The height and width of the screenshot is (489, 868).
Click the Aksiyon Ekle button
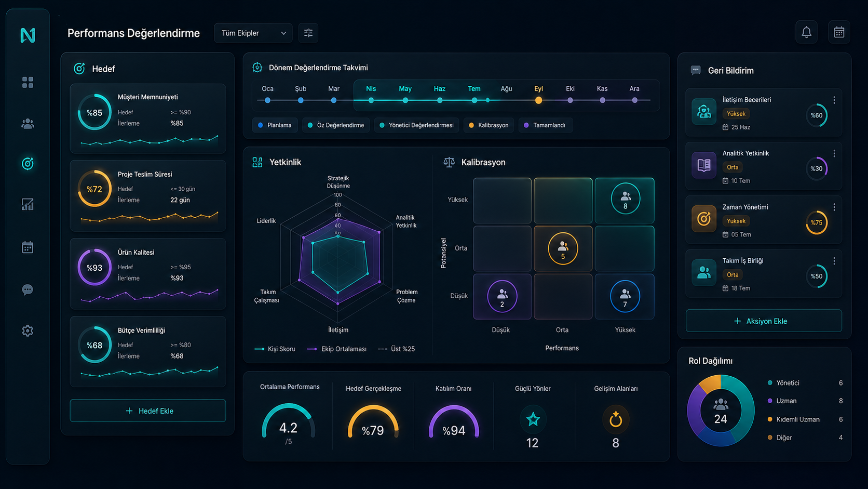[764, 321]
